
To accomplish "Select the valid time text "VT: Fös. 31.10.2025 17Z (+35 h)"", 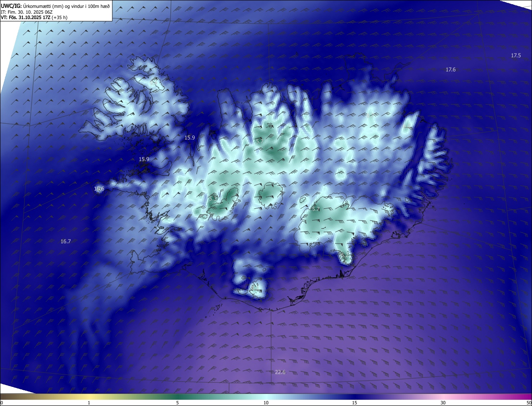I will (34, 17).
